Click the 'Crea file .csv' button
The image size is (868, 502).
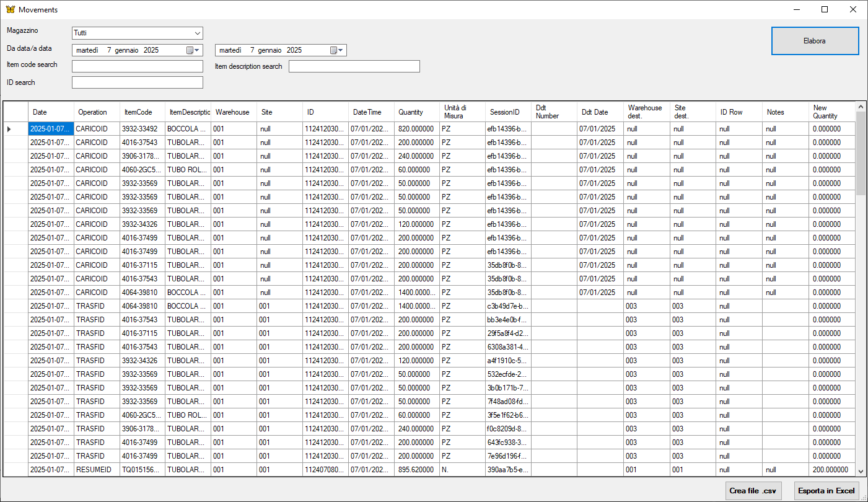click(x=753, y=491)
